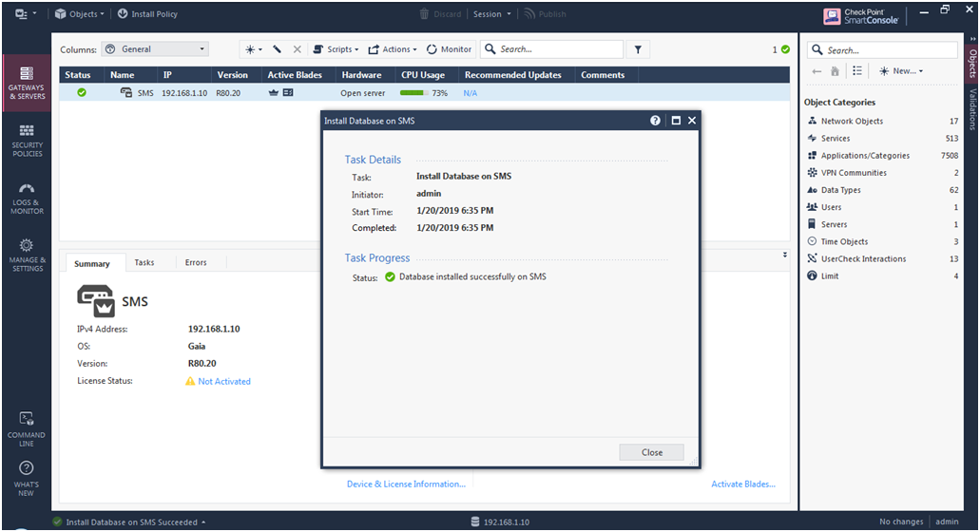Click Install Policy in top bar

147,13
